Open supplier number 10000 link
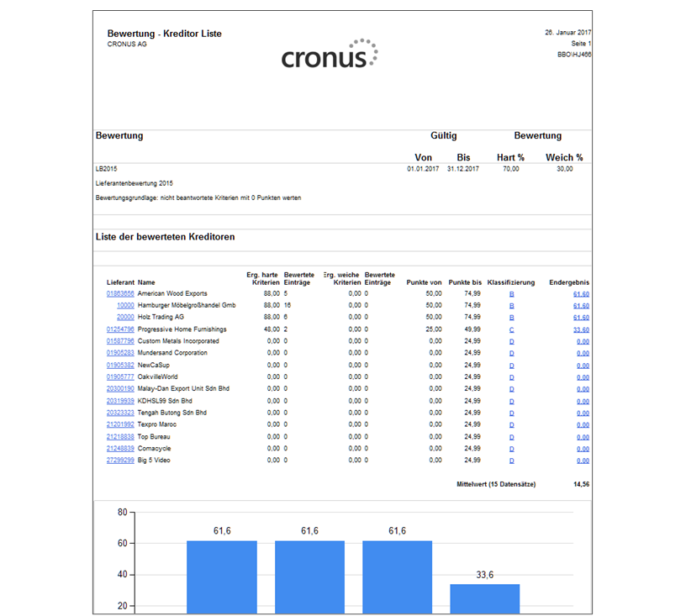 125,306
